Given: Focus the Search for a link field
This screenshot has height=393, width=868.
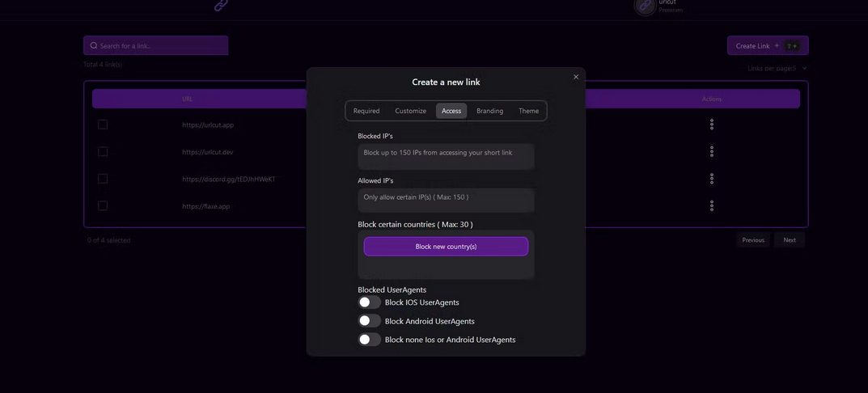Looking at the screenshot, I should (155, 45).
